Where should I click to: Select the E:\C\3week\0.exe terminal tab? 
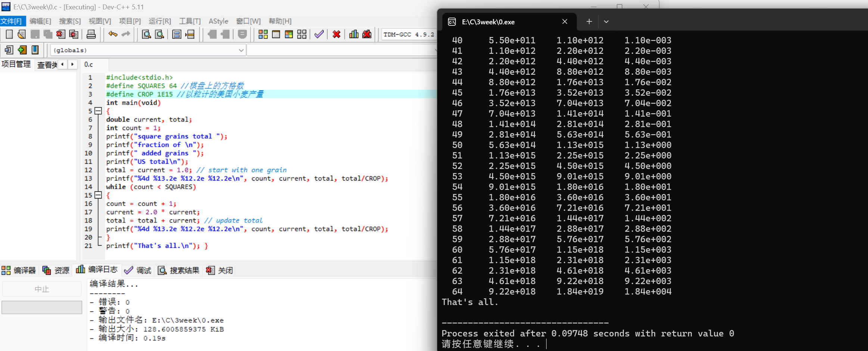click(509, 22)
